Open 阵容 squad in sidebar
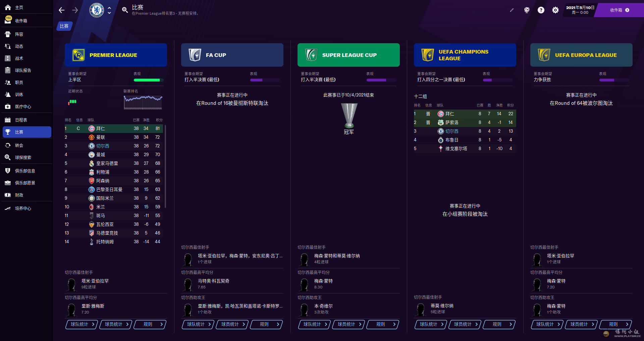The image size is (644, 341). coord(27,34)
